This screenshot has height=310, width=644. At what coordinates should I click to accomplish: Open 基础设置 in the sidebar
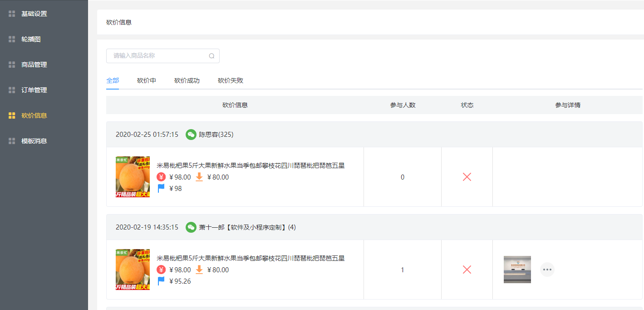34,14
